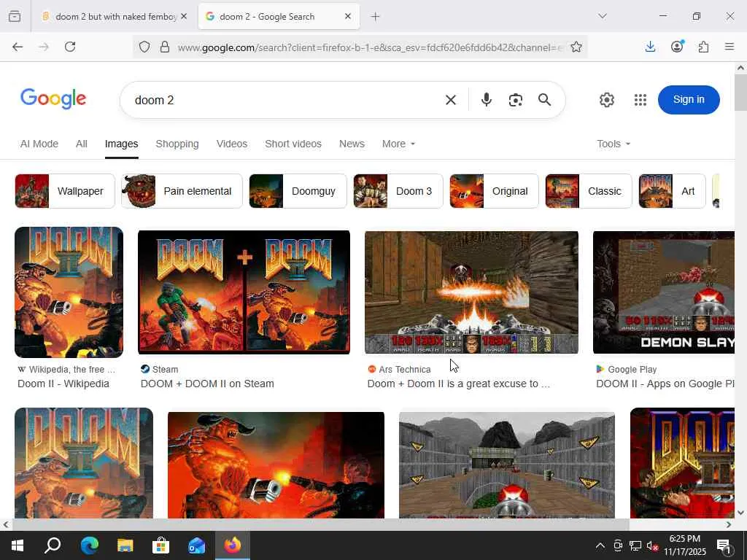
Task: Click the horizontal scrollbar right arrow
Action: pos(729,525)
